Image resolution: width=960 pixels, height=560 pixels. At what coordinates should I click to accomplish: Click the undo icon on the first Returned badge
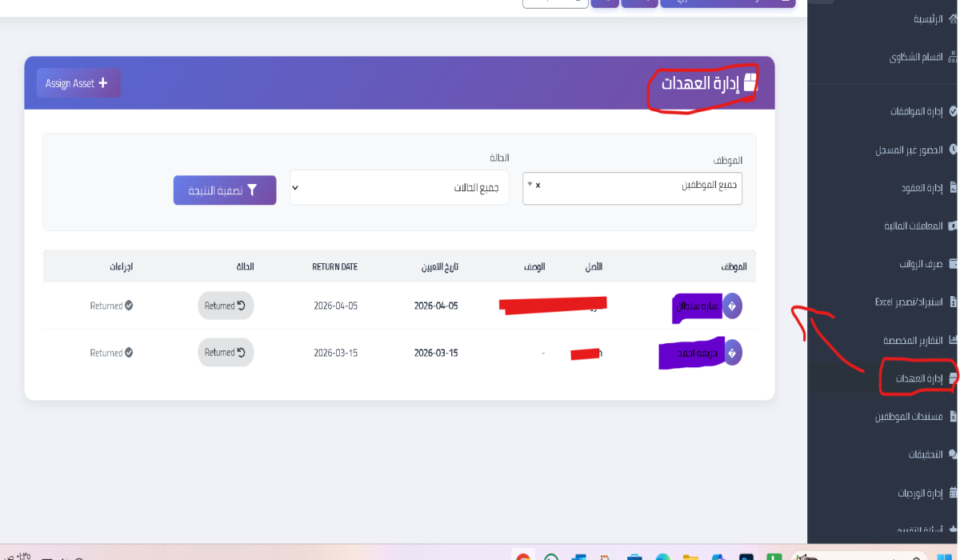[244, 305]
